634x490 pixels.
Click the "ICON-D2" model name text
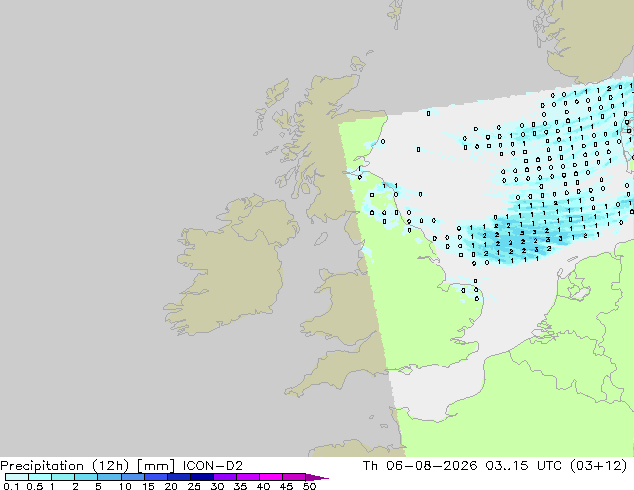click(213, 466)
